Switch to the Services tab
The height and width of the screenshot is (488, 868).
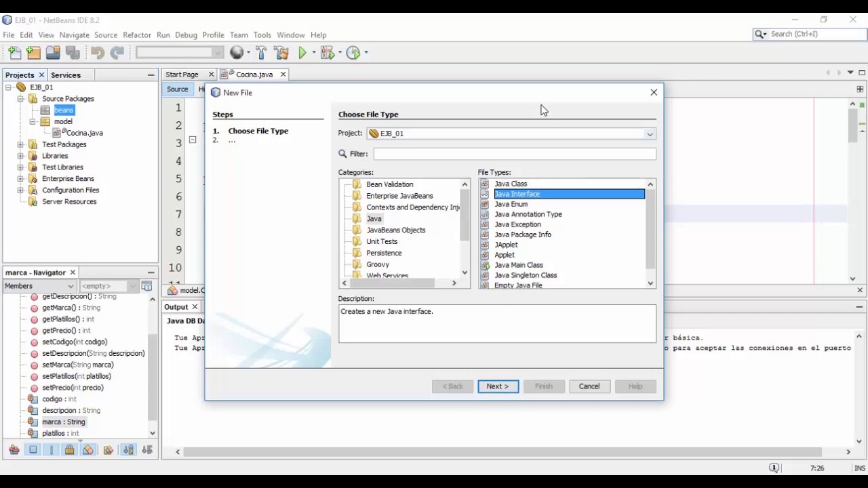(66, 75)
